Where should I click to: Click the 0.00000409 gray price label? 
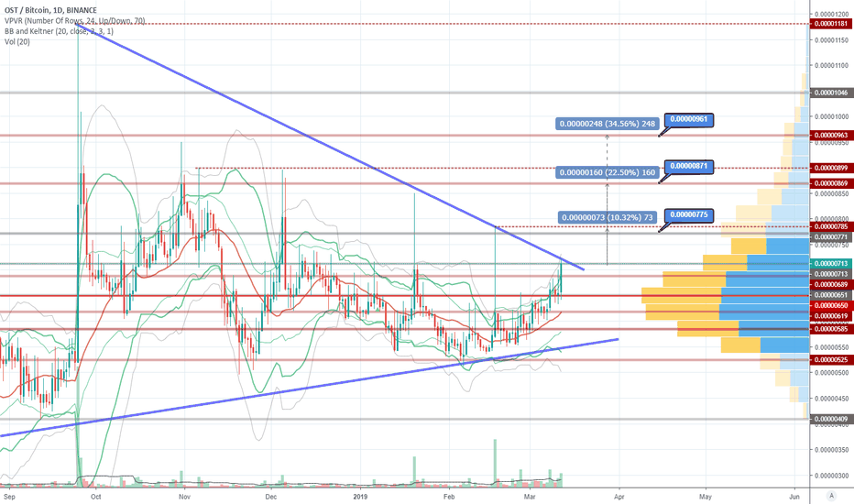pyautogui.click(x=832, y=419)
